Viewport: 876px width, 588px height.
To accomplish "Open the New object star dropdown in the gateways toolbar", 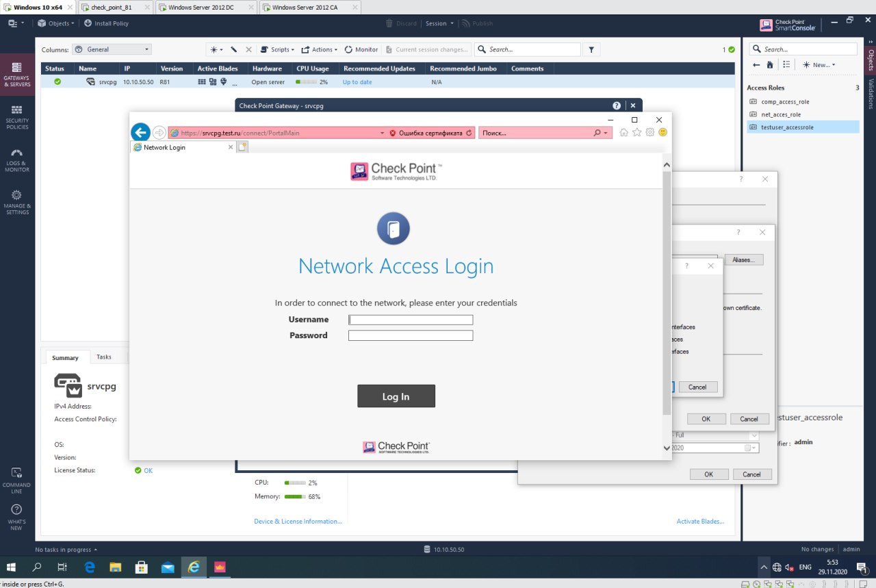I will tap(217, 49).
